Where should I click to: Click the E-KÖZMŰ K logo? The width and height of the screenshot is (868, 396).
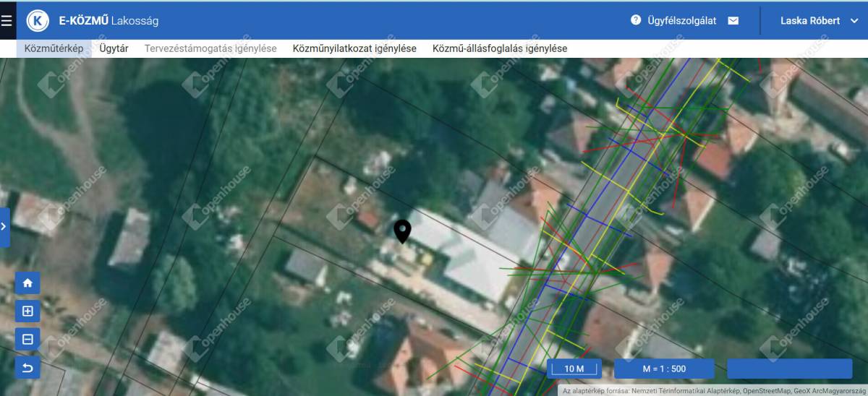pyautogui.click(x=38, y=21)
